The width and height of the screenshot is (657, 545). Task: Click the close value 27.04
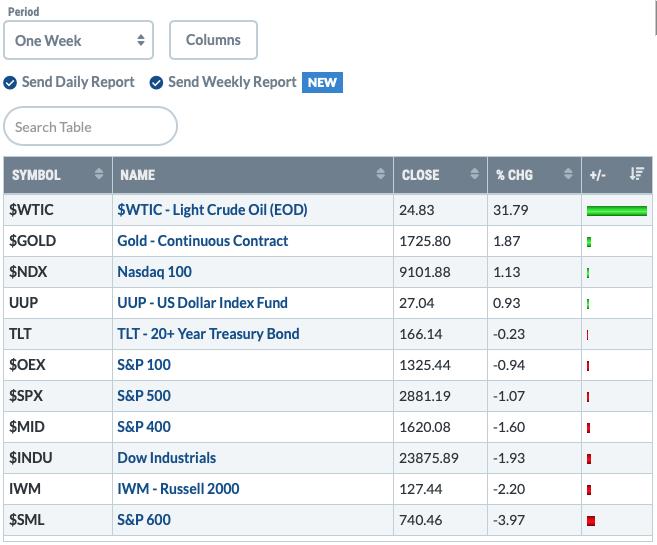click(x=416, y=303)
